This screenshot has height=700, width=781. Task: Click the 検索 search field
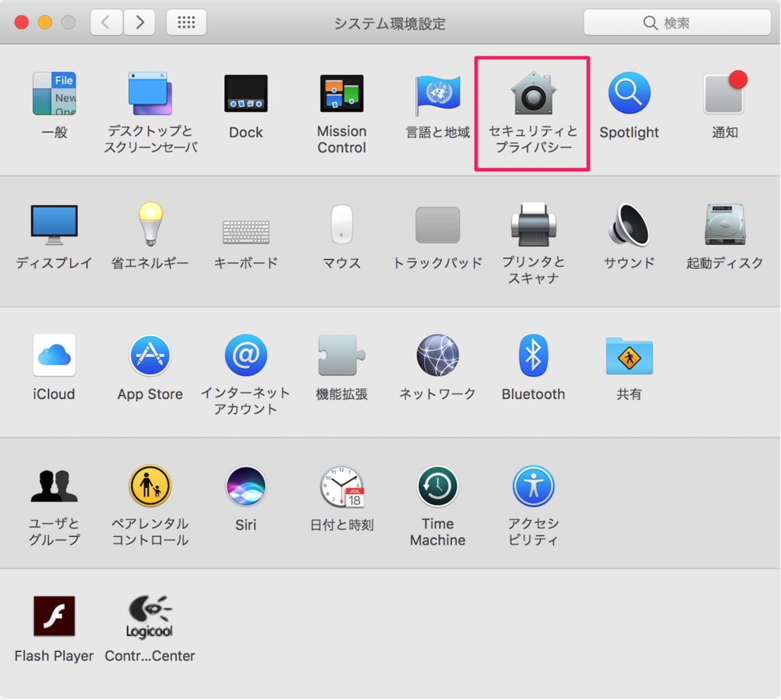click(677, 22)
